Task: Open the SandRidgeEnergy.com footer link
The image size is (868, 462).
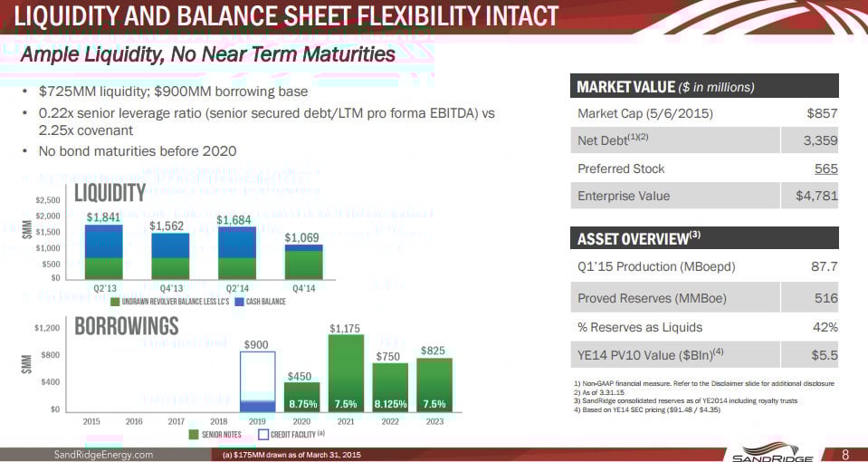Action: tap(104, 453)
